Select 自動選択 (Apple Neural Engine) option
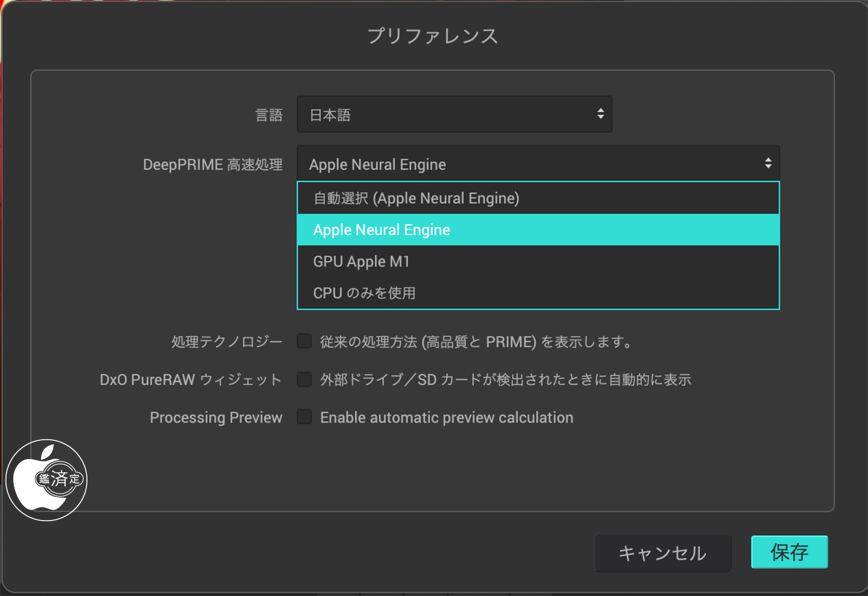868x596 pixels. coord(538,198)
